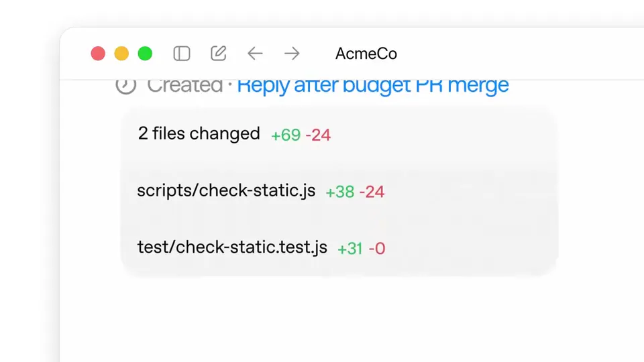Click the +38 additions for check-static.js
644x362 pixels.
[340, 192]
